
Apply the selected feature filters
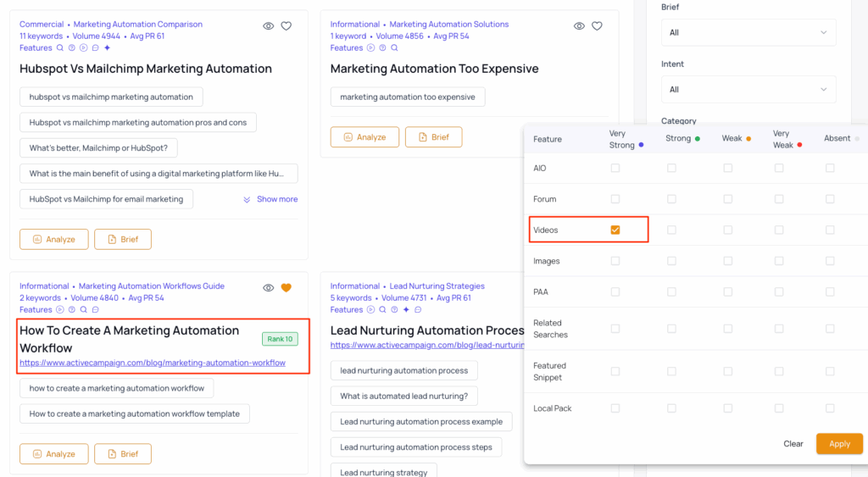pos(839,444)
